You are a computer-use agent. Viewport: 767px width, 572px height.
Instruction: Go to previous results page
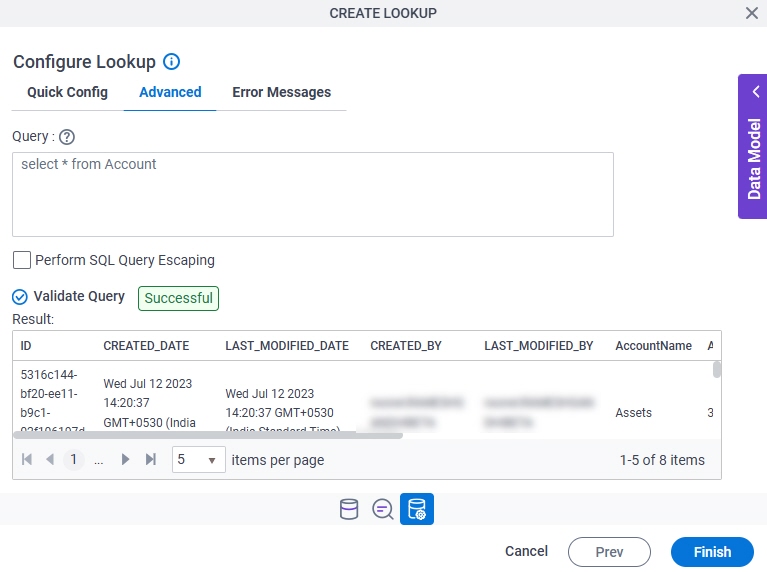(49, 459)
